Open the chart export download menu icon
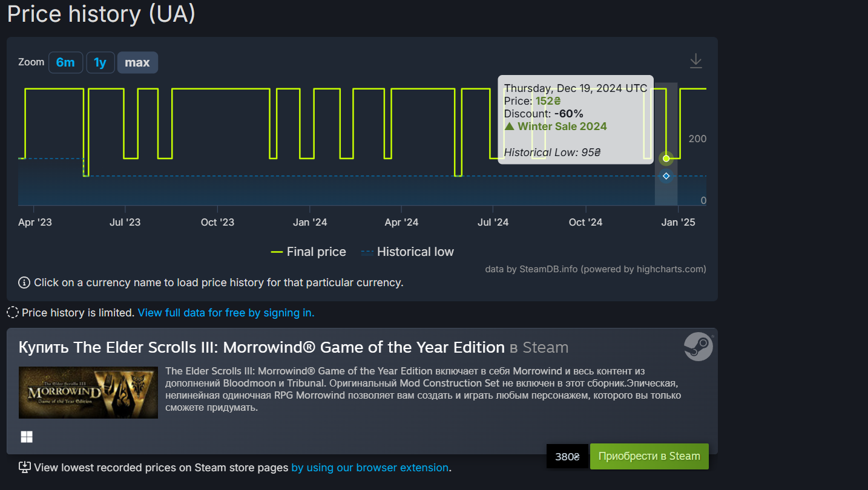The width and height of the screenshot is (868, 490). coord(696,61)
